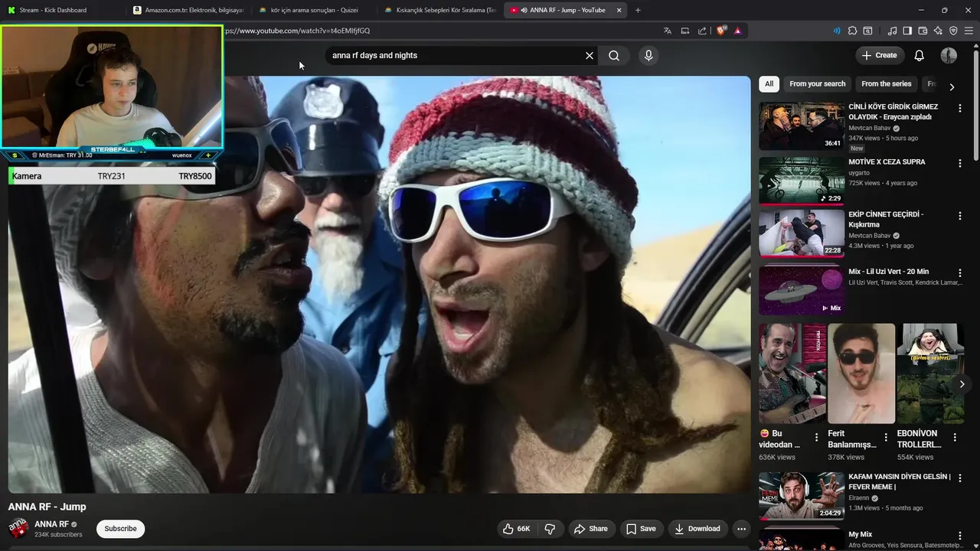Select the "All" filter chip
This screenshot has height=551, width=980.
coord(769,84)
